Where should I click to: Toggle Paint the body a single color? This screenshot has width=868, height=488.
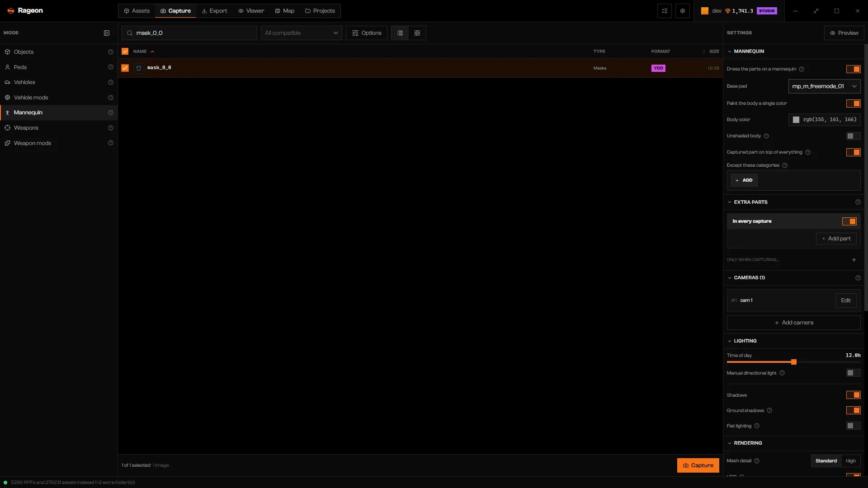[x=854, y=103]
